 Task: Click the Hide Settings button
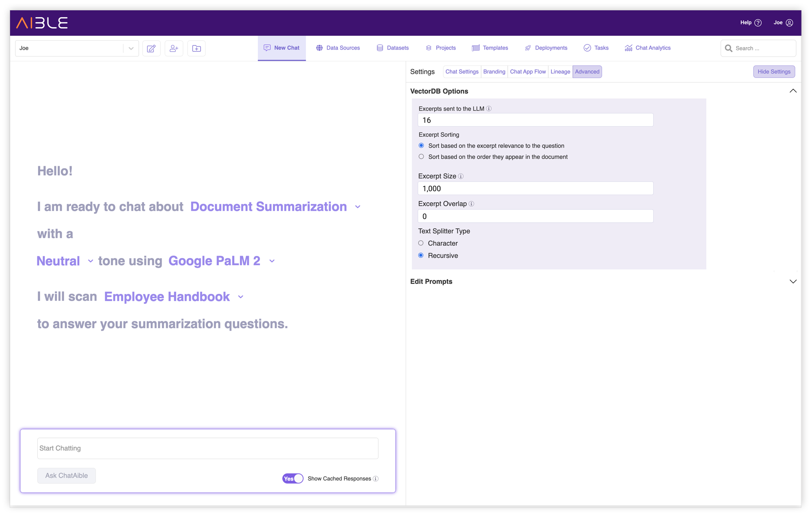(774, 72)
